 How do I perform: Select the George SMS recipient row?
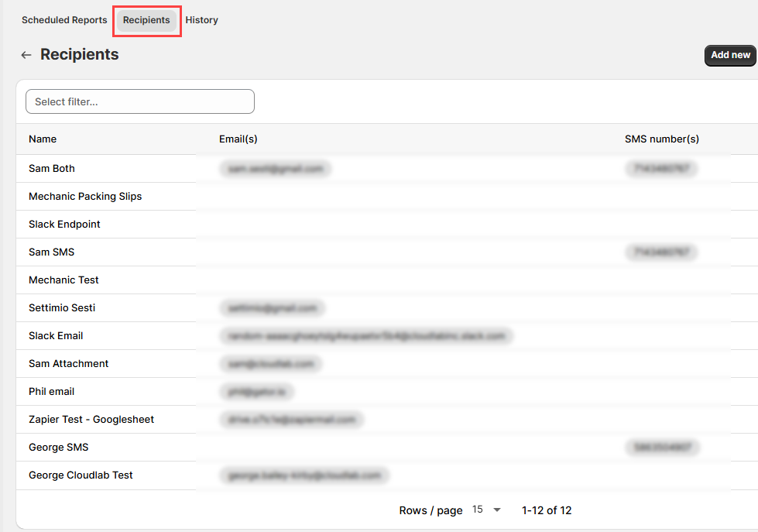pyautogui.click(x=59, y=448)
